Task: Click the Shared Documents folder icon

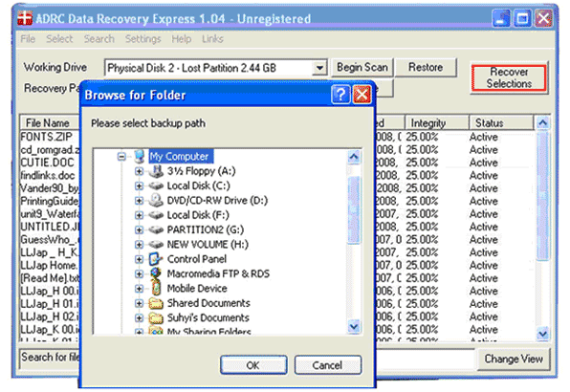Action: (156, 303)
